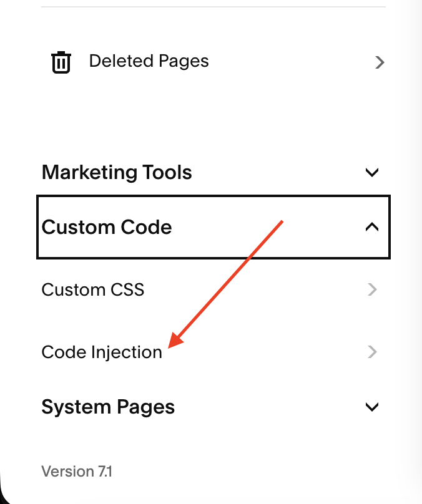Click the Version 7.1 text

[x=77, y=472]
